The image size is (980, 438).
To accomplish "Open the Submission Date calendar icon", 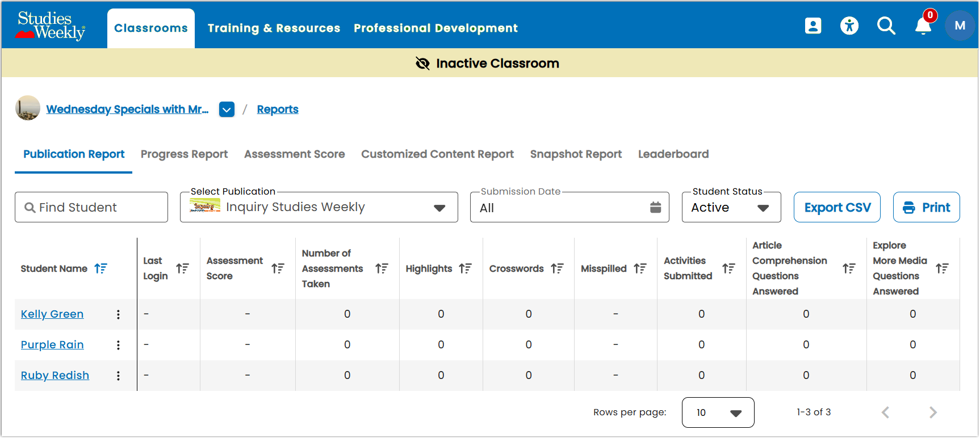I will coord(655,208).
